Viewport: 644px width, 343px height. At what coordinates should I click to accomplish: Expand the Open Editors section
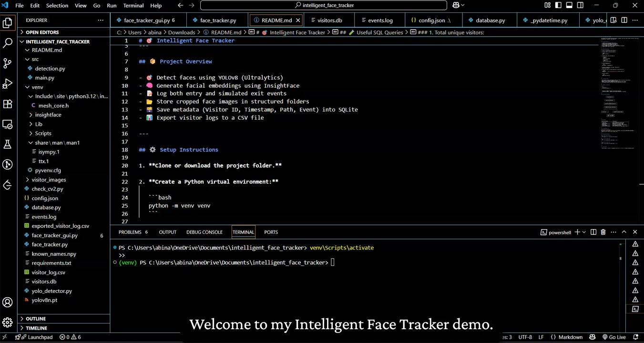[x=63, y=32]
